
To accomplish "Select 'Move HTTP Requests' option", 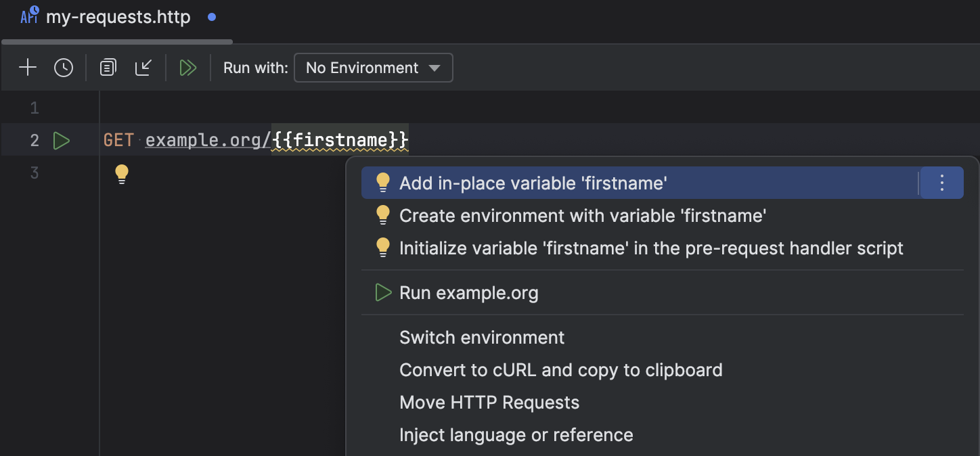I will (489, 402).
